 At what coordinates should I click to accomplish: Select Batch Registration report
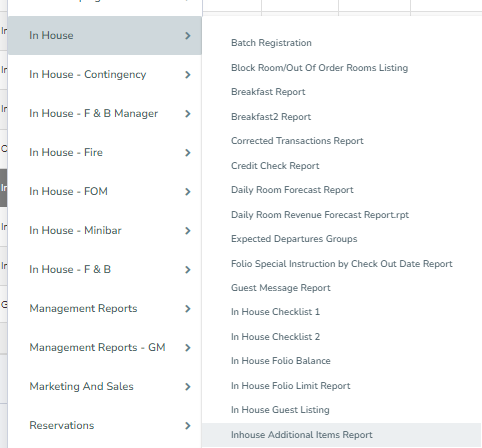[271, 43]
